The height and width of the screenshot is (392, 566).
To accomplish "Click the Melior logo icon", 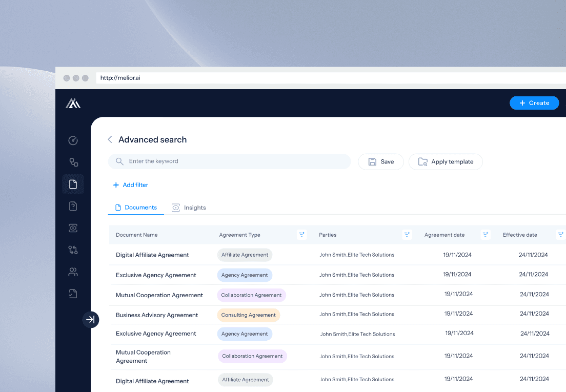I will click(x=73, y=103).
